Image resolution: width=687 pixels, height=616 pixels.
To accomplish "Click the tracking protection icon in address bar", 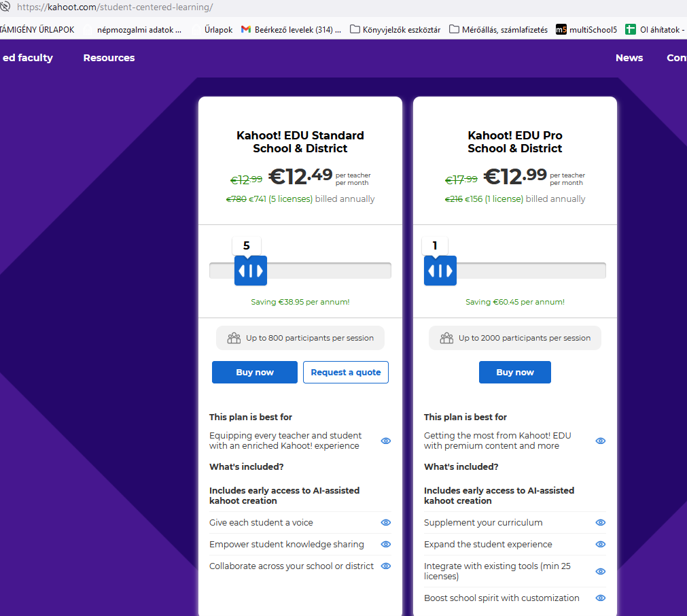I will [x=5, y=7].
